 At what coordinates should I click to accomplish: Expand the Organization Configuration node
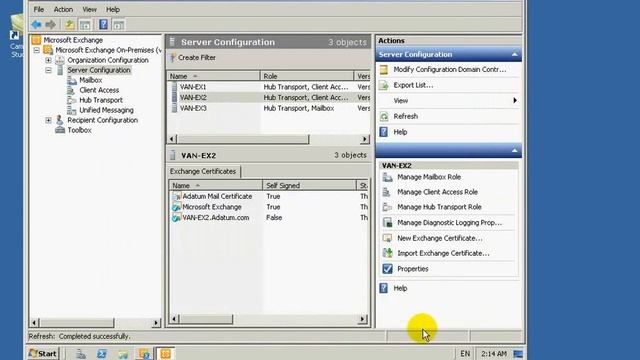[x=49, y=60]
